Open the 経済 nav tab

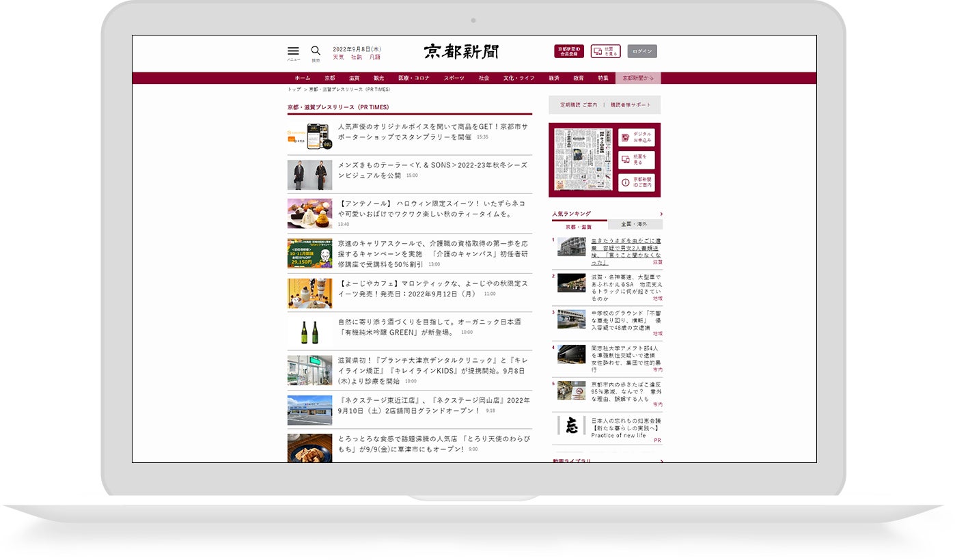pyautogui.click(x=554, y=78)
